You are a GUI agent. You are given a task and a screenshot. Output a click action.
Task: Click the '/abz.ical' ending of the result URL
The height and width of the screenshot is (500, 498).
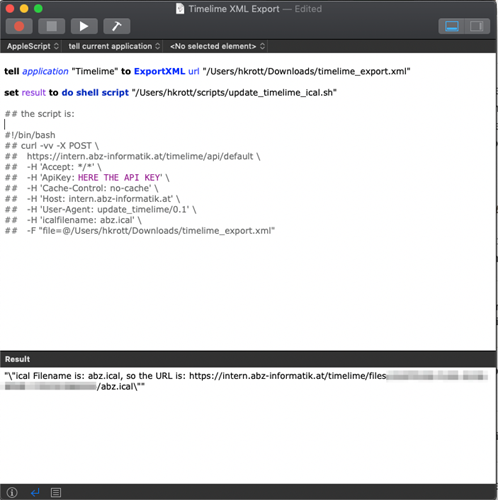coord(117,387)
